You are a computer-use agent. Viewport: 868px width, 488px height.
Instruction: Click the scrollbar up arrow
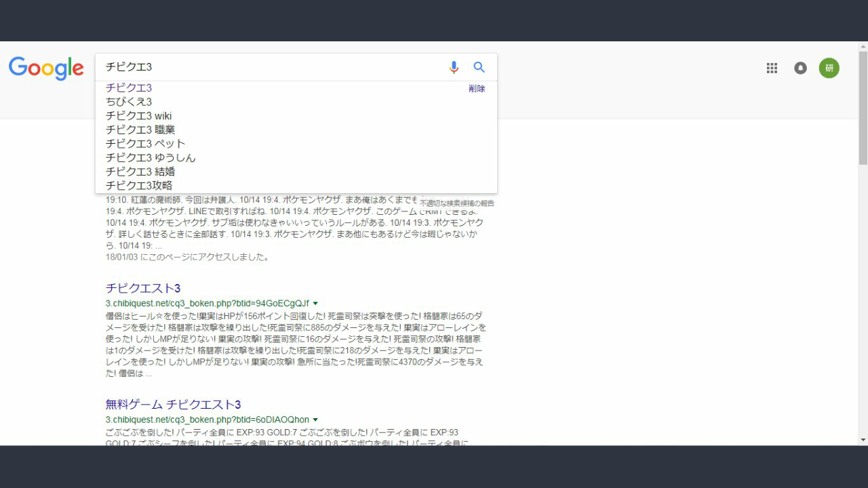863,46
